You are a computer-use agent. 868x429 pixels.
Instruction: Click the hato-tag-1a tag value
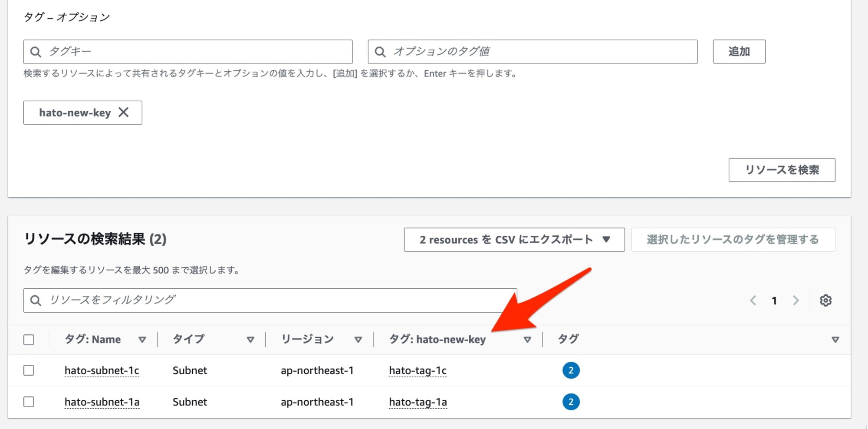point(418,402)
